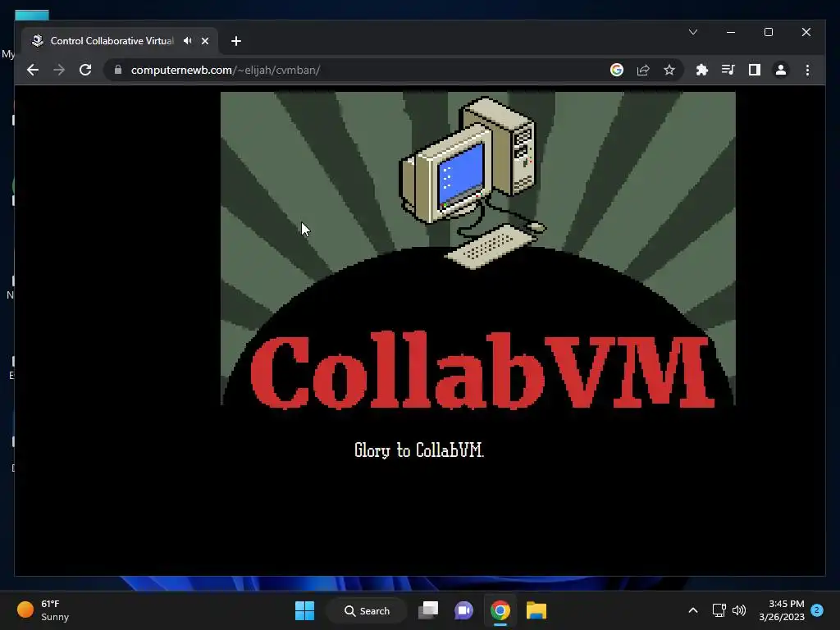The height and width of the screenshot is (630, 840).
Task: Reload the current page
Action: coord(85,71)
